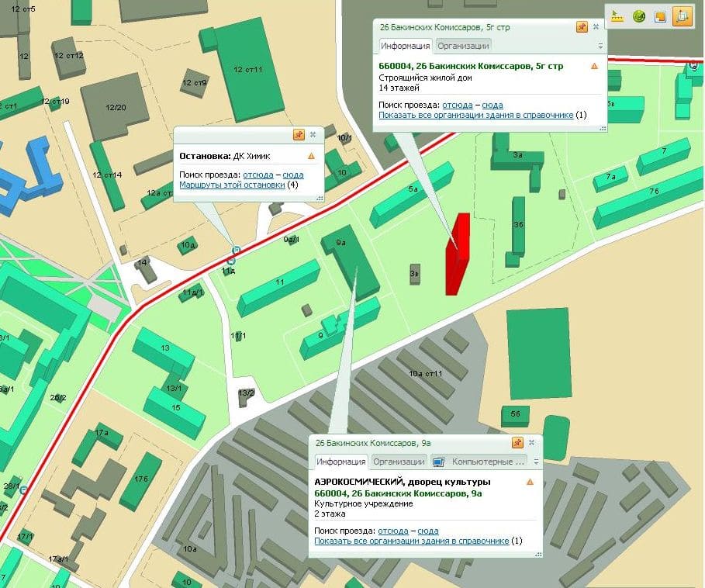
Task: Toggle pin on the ДК Химик stop popup
Action: [299, 134]
